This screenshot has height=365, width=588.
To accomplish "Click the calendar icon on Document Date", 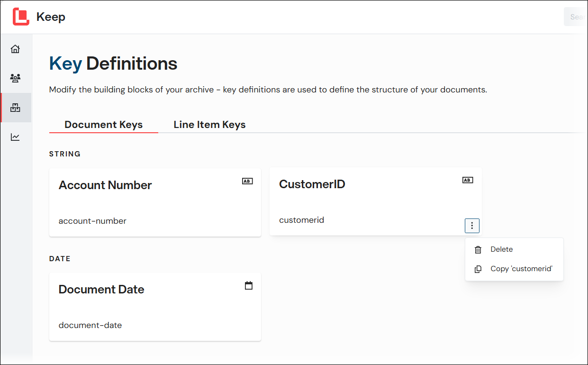I will click(x=249, y=285).
